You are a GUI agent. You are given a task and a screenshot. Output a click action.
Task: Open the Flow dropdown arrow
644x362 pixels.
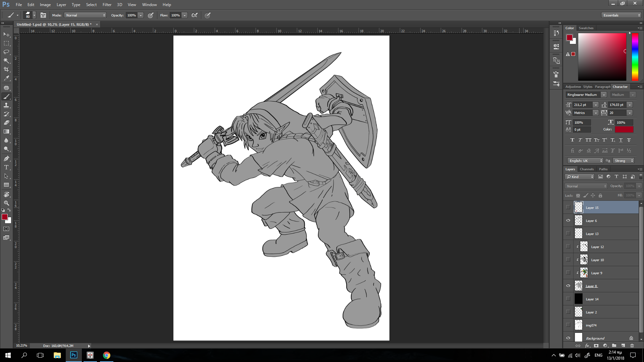pyautogui.click(x=184, y=15)
